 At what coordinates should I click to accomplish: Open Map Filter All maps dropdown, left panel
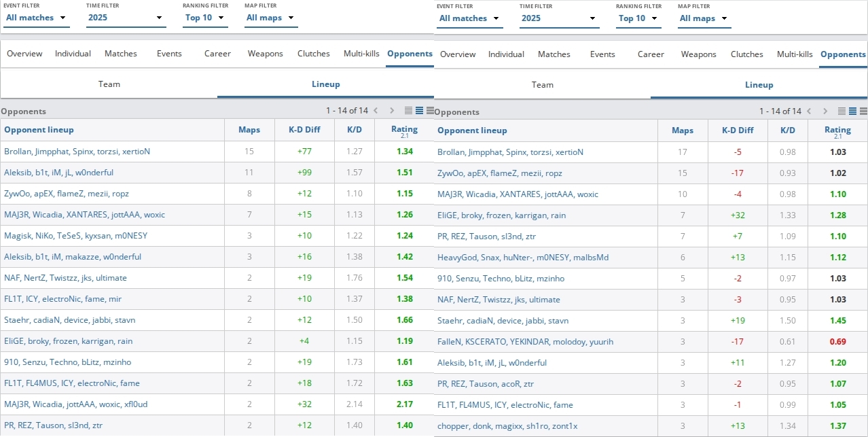[271, 18]
